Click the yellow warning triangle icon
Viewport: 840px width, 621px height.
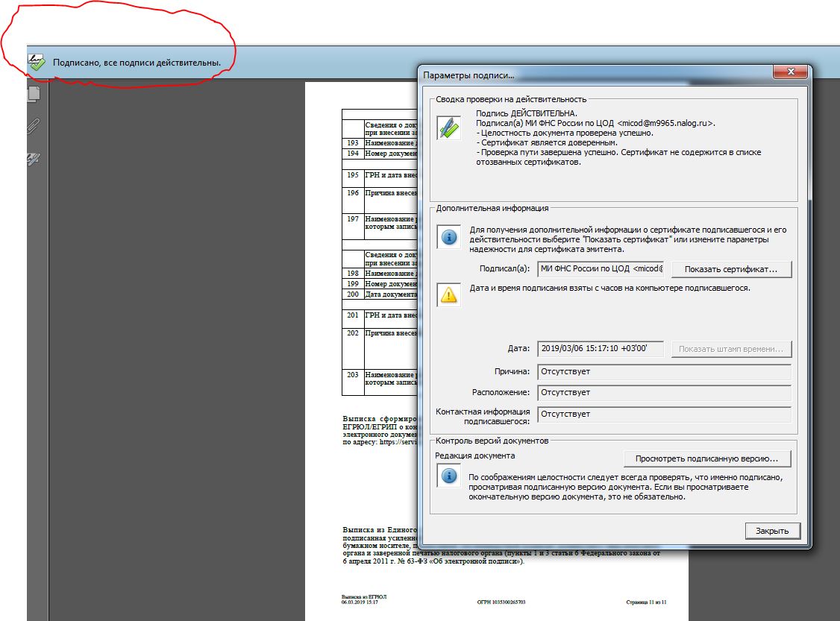449,295
